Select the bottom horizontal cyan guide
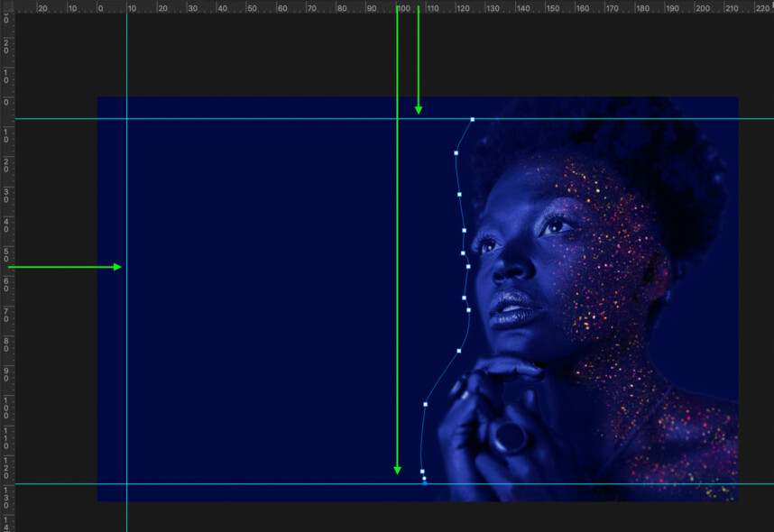This screenshot has height=532, width=774. (x=271, y=482)
